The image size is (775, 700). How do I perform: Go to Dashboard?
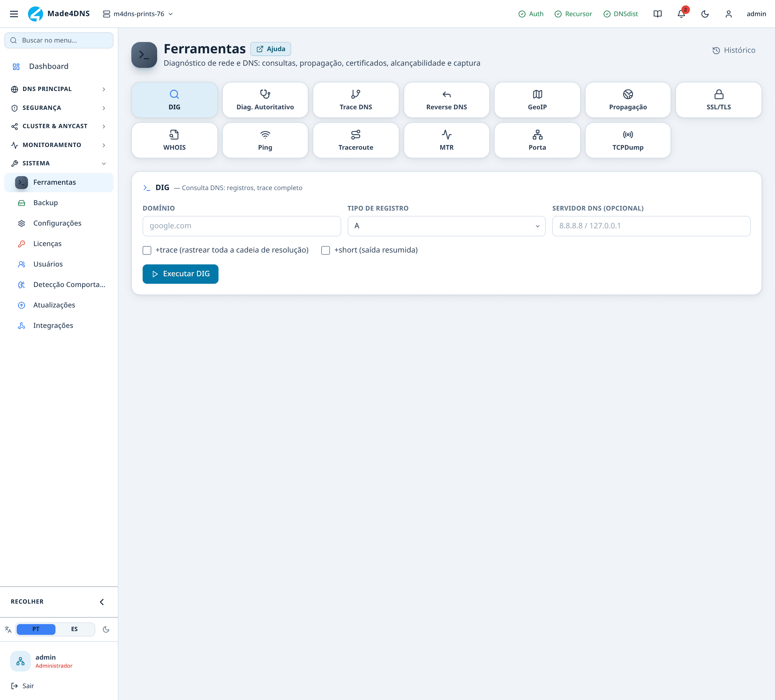[59, 66]
